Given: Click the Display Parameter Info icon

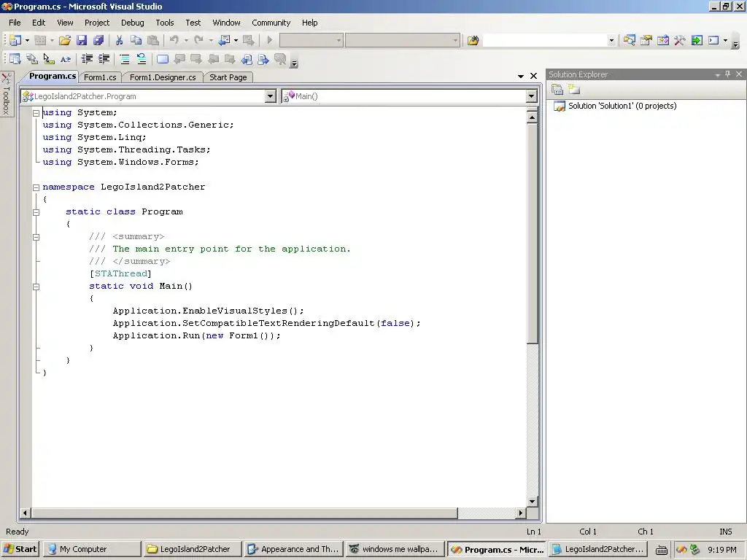Looking at the screenshot, I should (x=32, y=59).
